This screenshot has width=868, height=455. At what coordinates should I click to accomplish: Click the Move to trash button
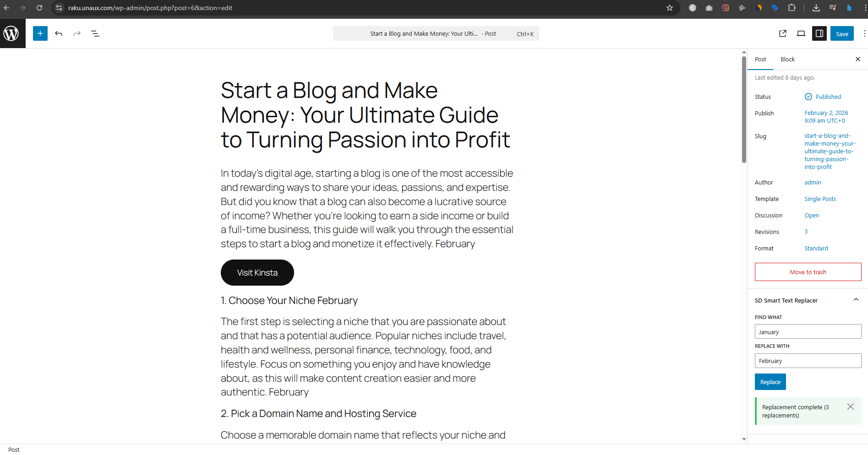808,272
